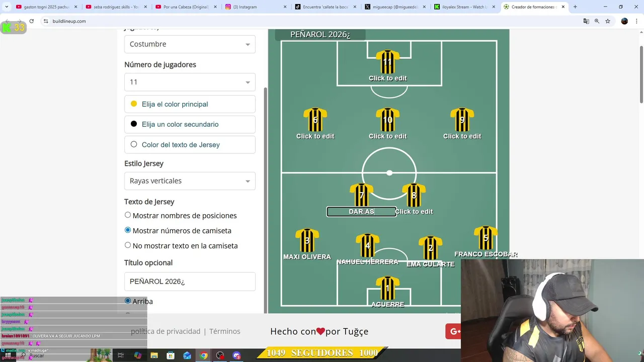644x362 pixels.
Task: Edit the number 10 Click to edit label
Action: (387, 136)
